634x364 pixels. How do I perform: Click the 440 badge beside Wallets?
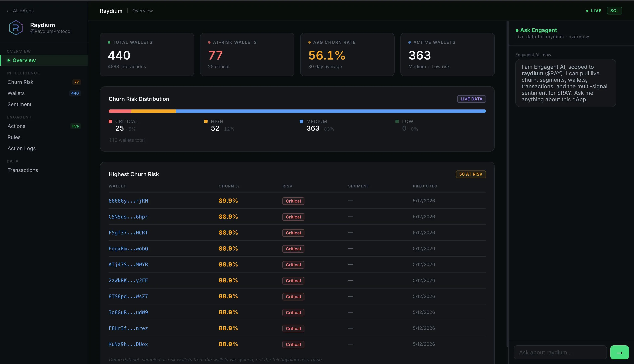point(75,93)
